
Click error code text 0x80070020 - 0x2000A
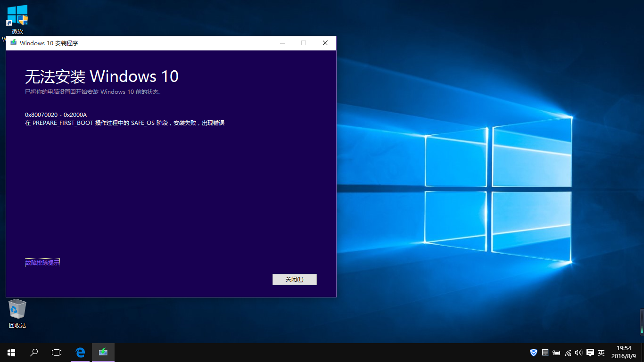point(56,115)
